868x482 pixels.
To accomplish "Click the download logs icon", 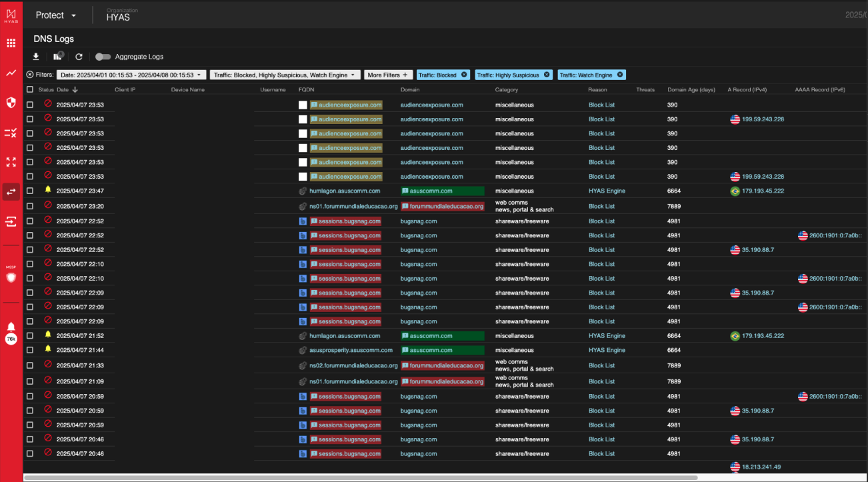I will [x=36, y=57].
